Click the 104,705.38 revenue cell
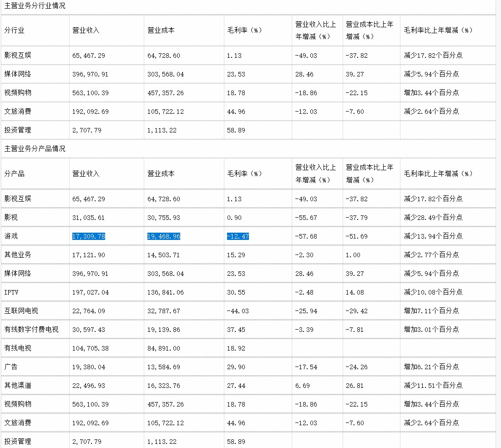This screenshot has width=501, height=448. click(91, 348)
